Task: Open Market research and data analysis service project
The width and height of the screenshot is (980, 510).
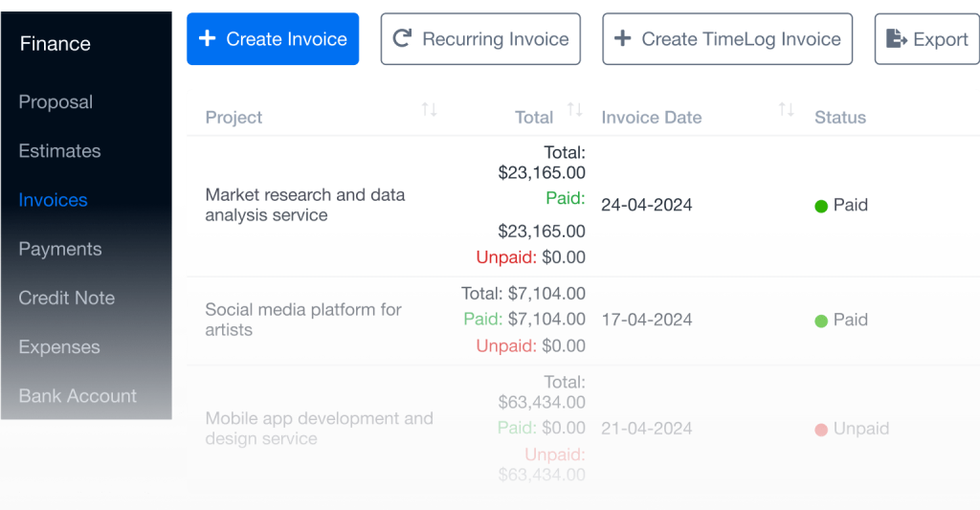Action: (x=304, y=205)
